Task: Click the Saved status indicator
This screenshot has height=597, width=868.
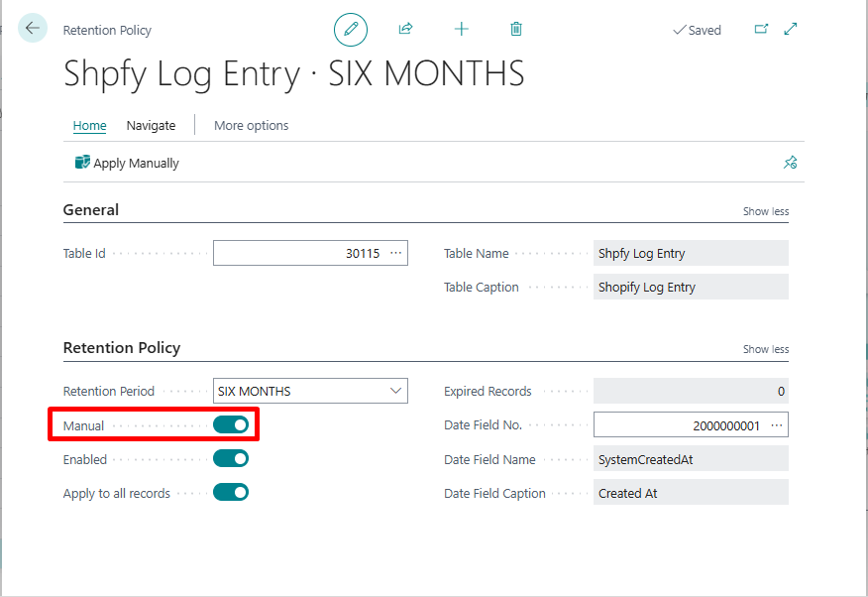Action: (697, 30)
